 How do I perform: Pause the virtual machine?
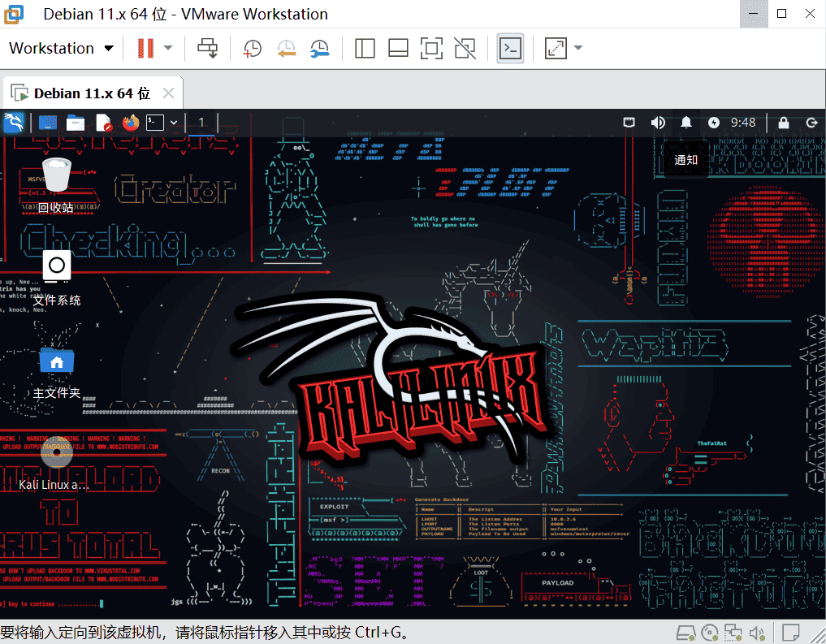click(145, 48)
